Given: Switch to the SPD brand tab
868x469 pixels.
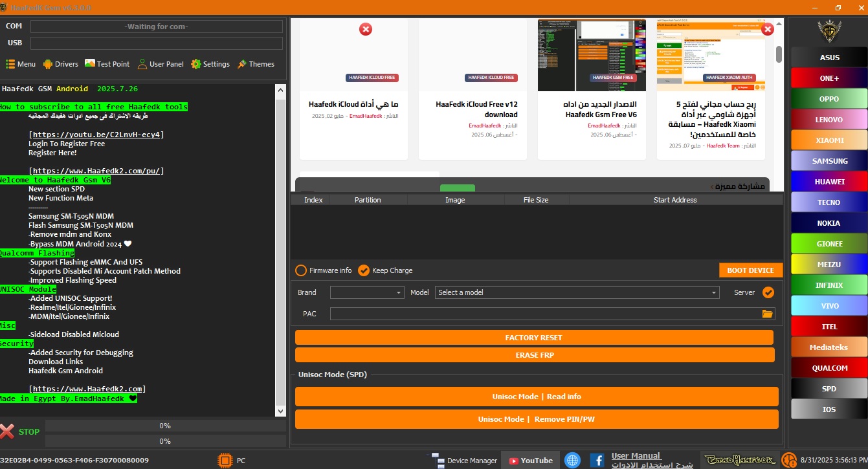Looking at the screenshot, I should [x=829, y=389].
